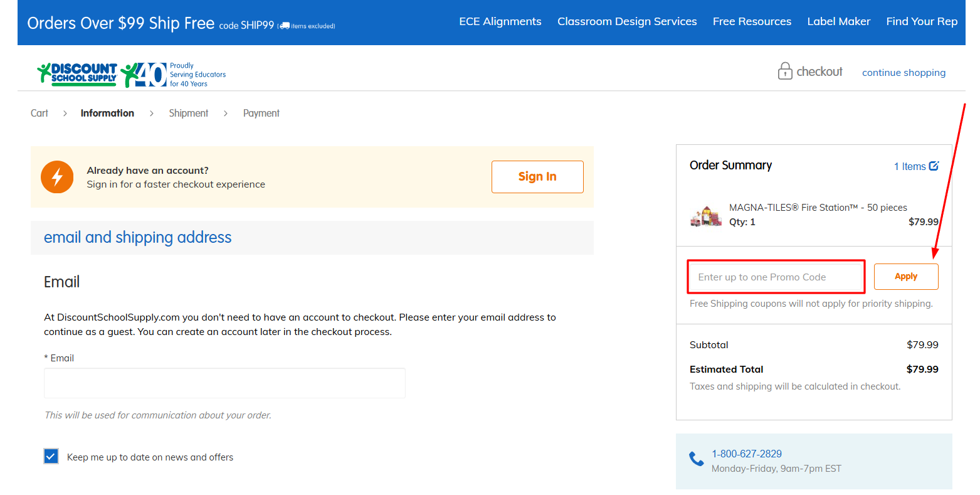Screen dimensions: 980x495
Task: Click the Sign In button
Action: pos(537,177)
